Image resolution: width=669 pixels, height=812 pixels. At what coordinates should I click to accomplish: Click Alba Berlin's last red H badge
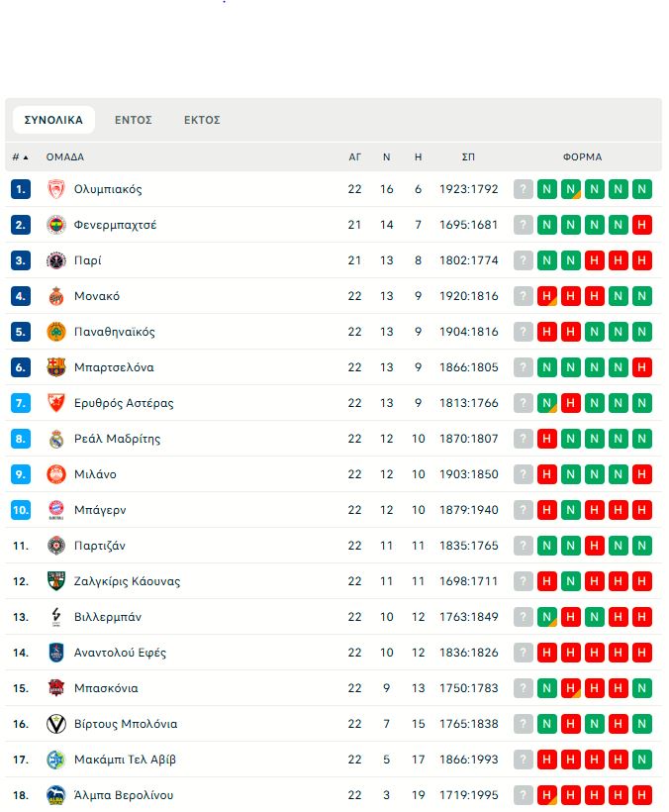pyautogui.click(x=642, y=795)
